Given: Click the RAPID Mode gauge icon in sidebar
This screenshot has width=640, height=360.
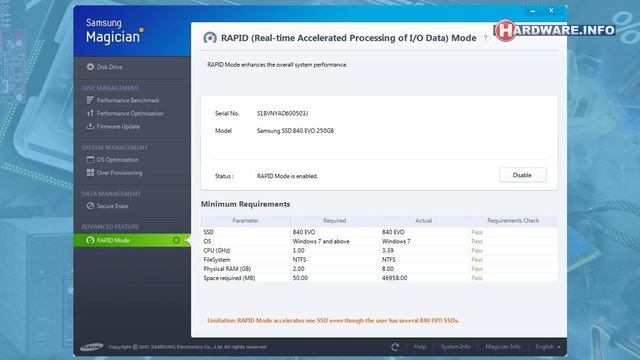Looking at the screenshot, I should 90,240.
